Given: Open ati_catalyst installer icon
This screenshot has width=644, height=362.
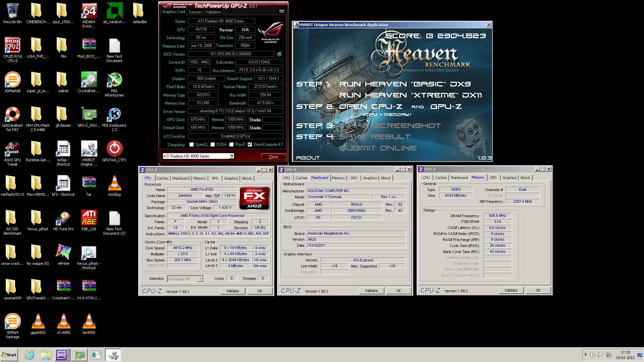Looking at the screenshot, I should click(114, 13).
